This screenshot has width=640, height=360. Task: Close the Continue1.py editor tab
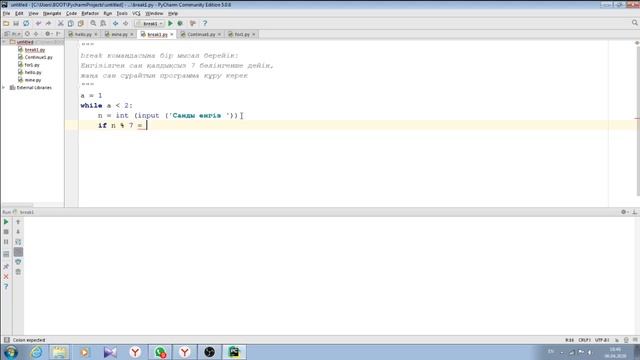tap(219, 35)
